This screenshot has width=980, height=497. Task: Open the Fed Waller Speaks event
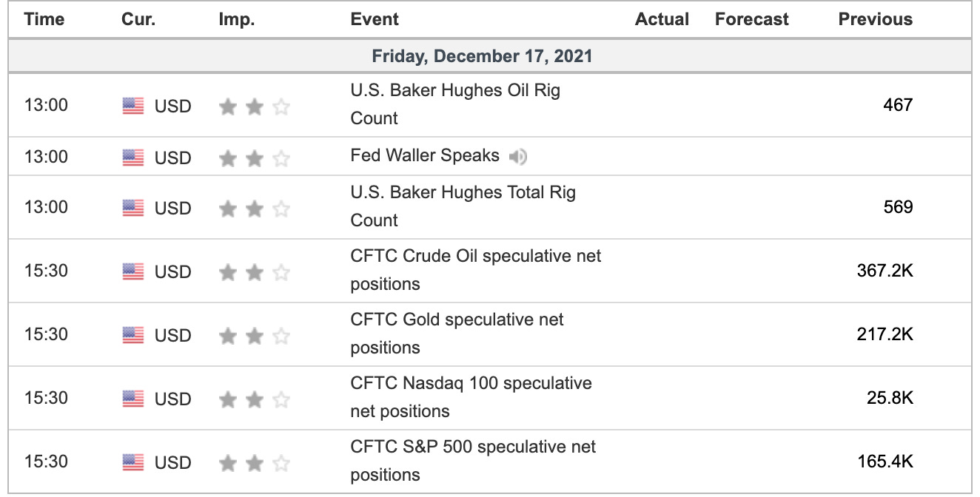click(x=425, y=156)
